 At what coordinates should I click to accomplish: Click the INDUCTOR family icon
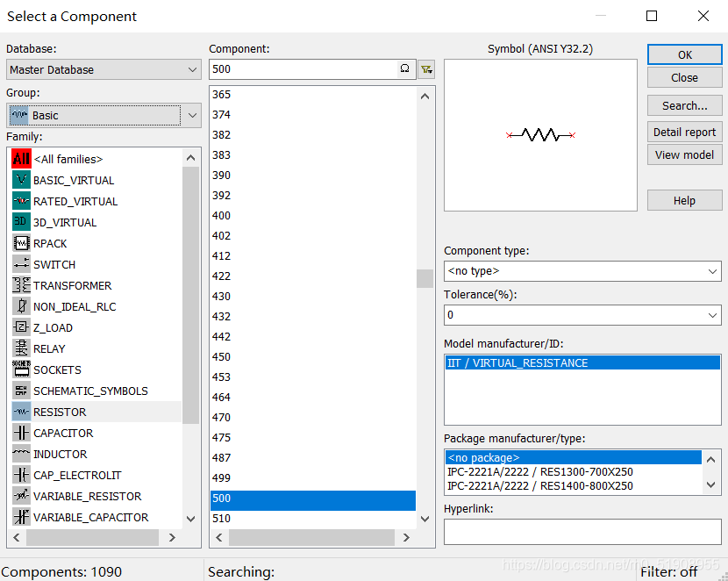pos(21,454)
